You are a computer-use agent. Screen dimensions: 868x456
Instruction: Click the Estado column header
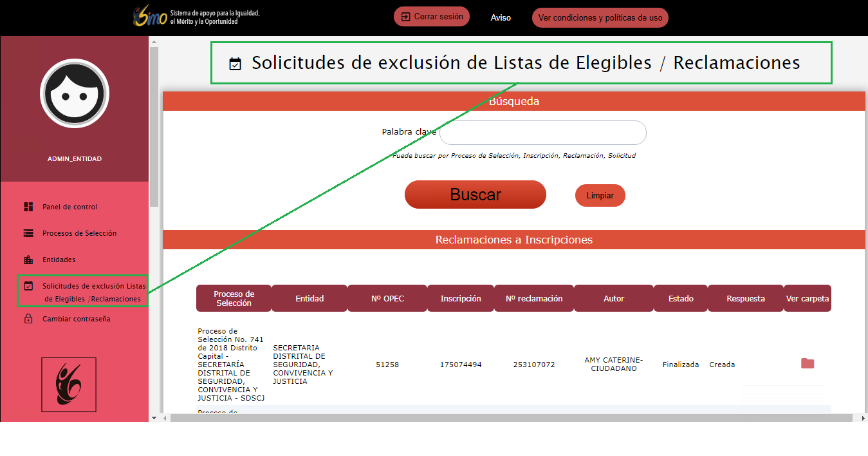pos(680,298)
